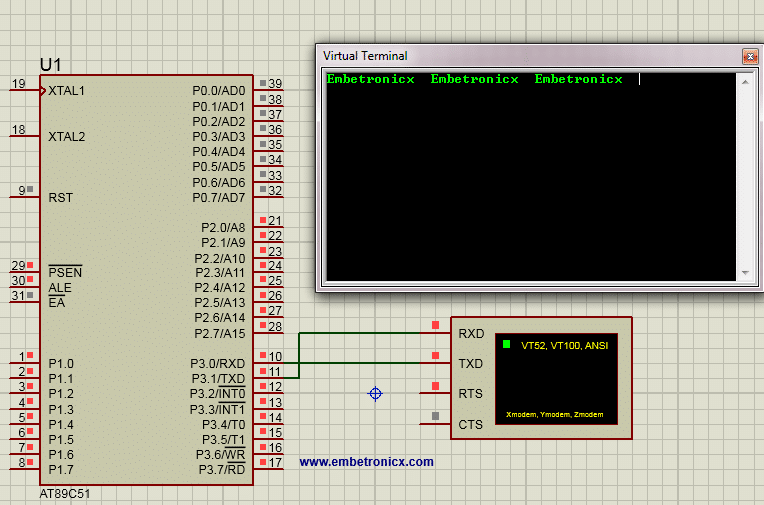Click the RTS label on the terminal component

pyautogui.click(x=471, y=394)
